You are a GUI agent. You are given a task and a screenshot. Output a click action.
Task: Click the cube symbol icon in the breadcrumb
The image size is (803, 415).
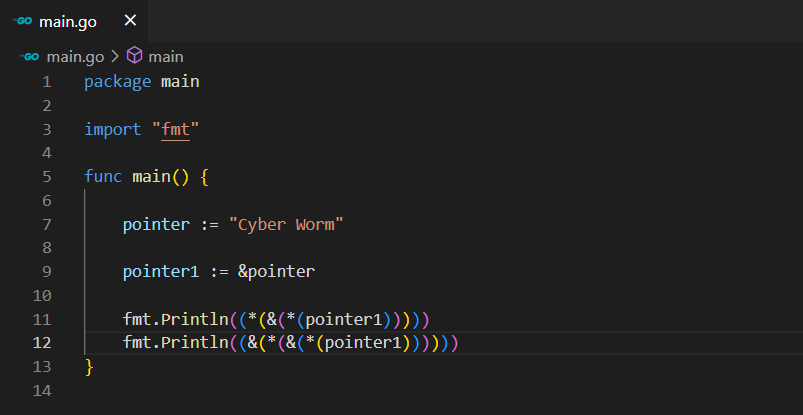(x=134, y=57)
